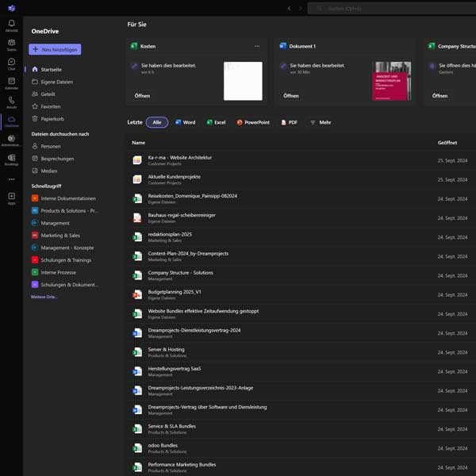Go forward with the right arrow
The image size is (476, 476).
[301, 9]
